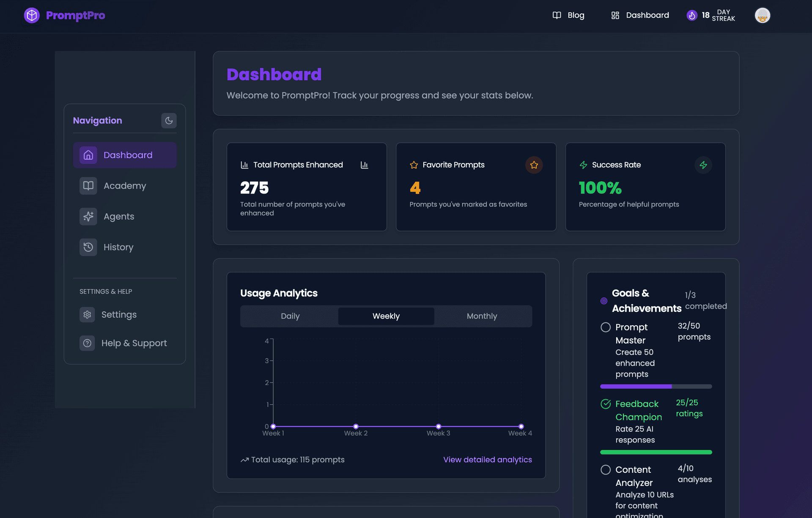
Task: Select the Week 3 data point on chart
Action: [438, 426]
